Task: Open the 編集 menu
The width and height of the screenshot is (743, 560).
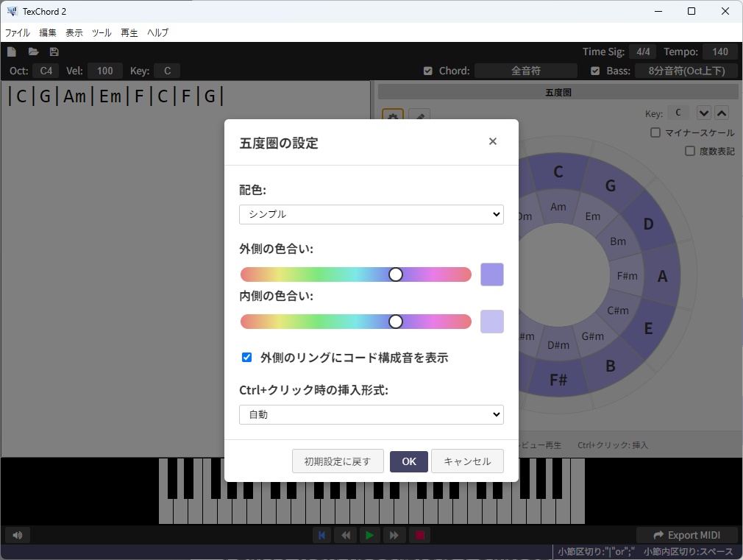Action: point(47,32)
